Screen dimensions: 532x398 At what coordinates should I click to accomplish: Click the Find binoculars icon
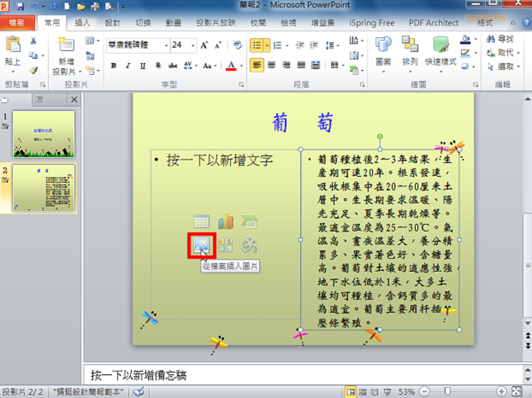pyautogui.click(x=490, y=39)
